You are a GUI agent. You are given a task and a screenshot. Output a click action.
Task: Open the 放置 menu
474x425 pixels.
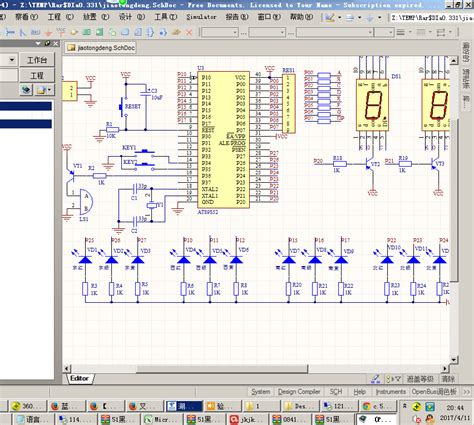coord(96,17)
